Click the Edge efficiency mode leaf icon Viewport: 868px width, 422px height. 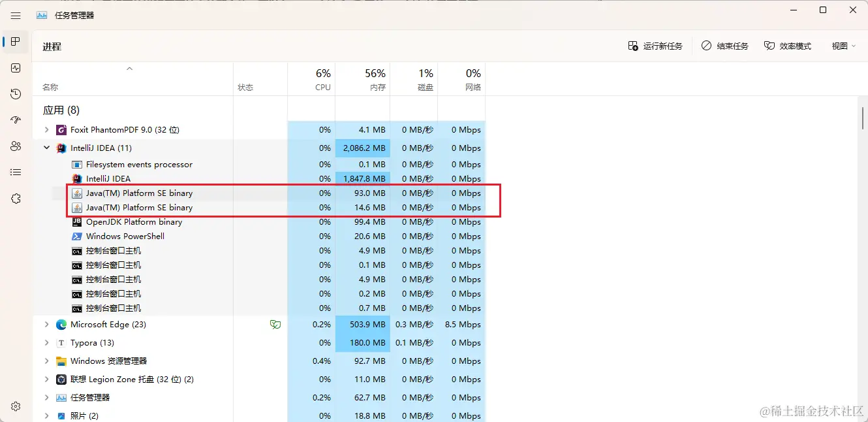point(275,325)
